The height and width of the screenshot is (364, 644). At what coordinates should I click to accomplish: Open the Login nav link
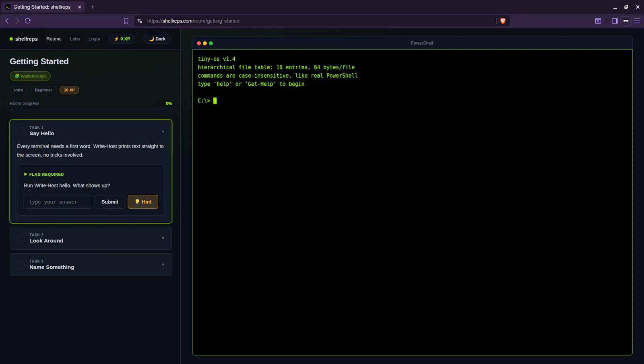coord(94,39)
